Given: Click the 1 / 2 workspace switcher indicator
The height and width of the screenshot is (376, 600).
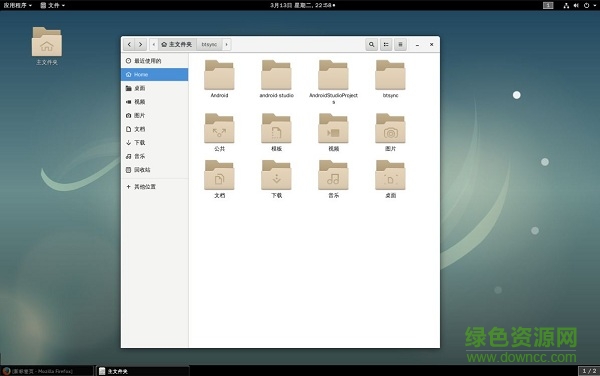Looking at the screenshot, I should click(x=589, y=371).
